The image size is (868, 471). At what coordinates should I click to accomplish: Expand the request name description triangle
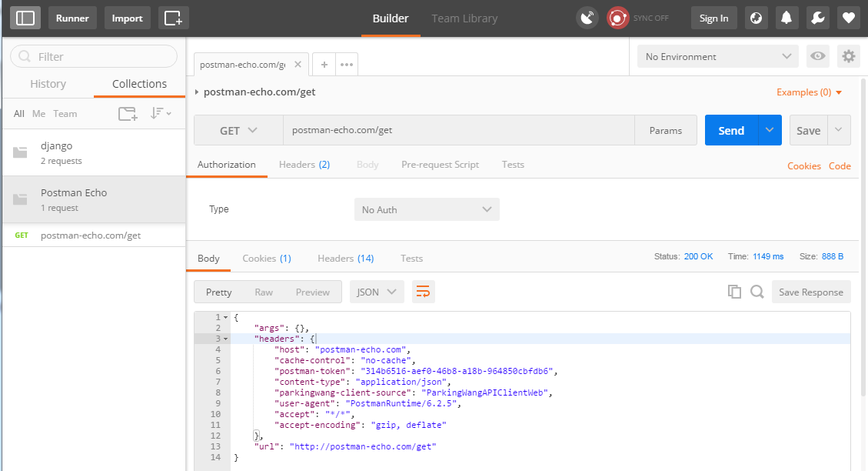(x=197, y=92)
